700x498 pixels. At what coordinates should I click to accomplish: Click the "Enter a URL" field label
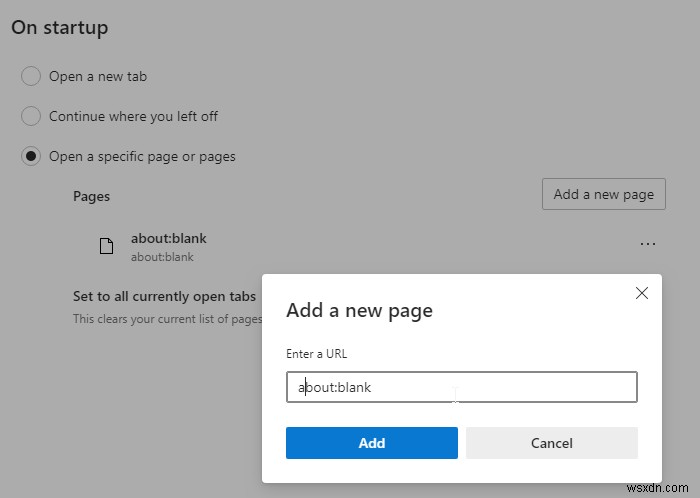click(x=316, y=354)
